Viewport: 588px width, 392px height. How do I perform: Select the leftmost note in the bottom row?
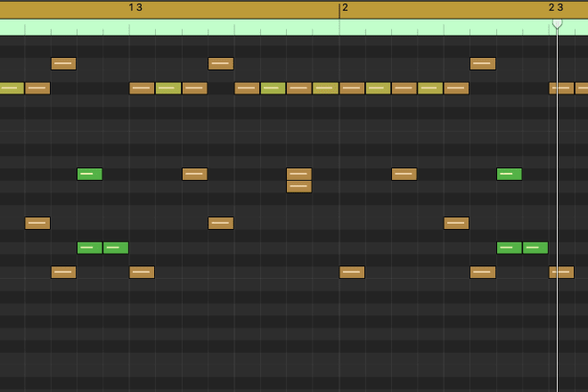tap(64, 273)
